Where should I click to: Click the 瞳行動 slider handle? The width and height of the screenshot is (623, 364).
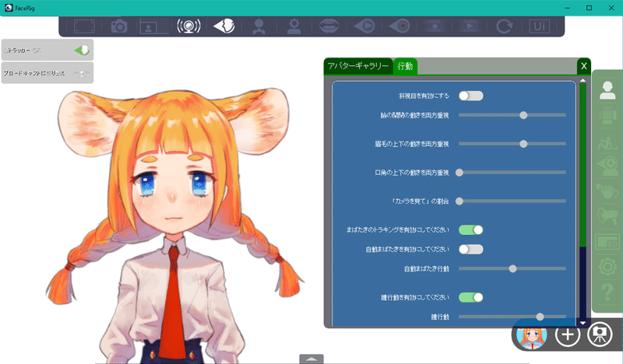pyautogui.click(x=540, y=317)
